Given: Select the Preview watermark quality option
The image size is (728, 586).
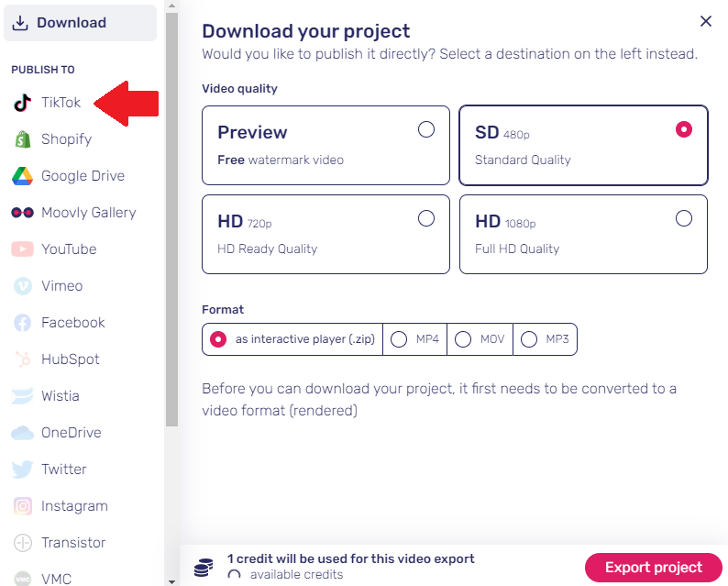Looking at the screenshot, I should (325, 145).
